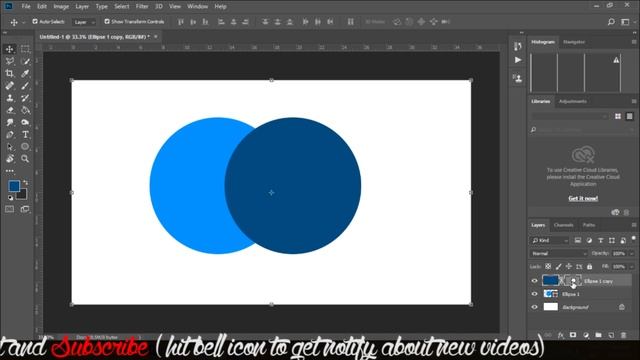
Task: Select the Clone Stamp tool
Action: pyautogui.click(x=9, y=98)
